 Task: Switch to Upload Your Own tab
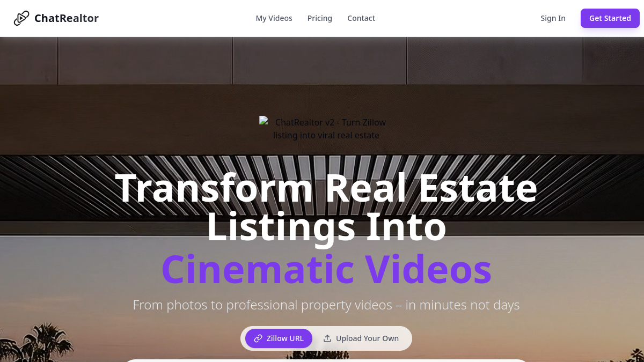coord(361,338)
